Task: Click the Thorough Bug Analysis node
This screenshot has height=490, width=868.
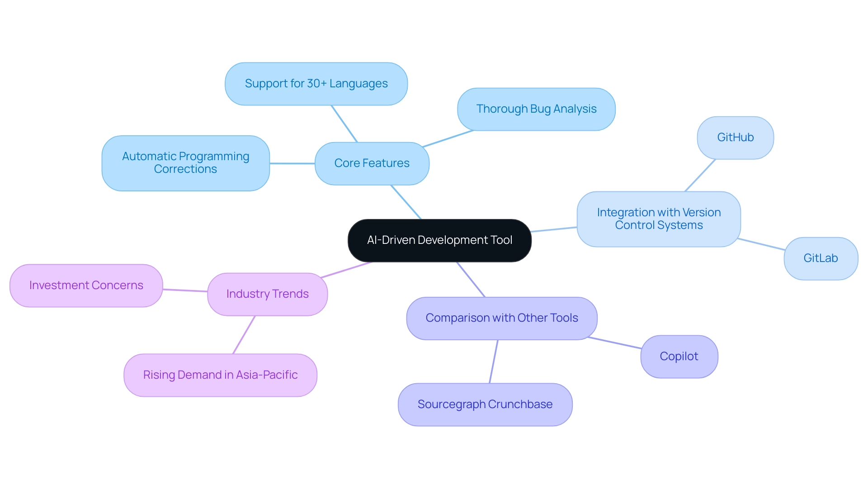Action: pyautogui.click(x=532, y=109)
